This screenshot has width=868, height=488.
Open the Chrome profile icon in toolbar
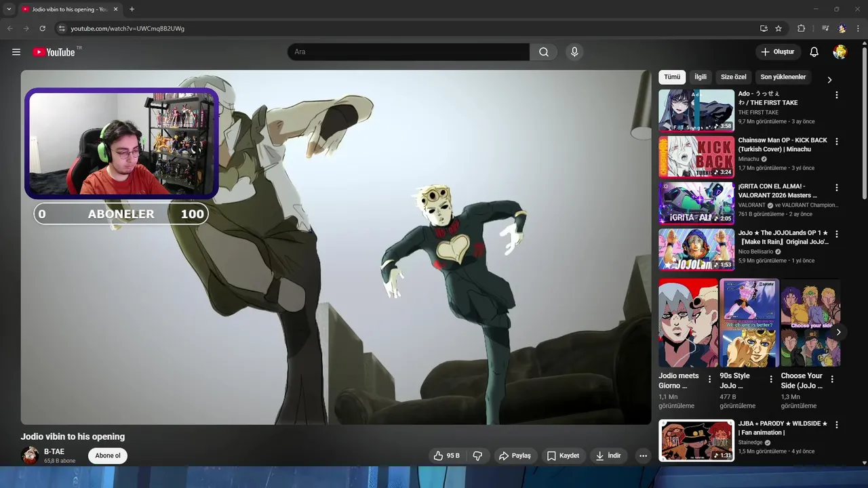pos(842,28)
